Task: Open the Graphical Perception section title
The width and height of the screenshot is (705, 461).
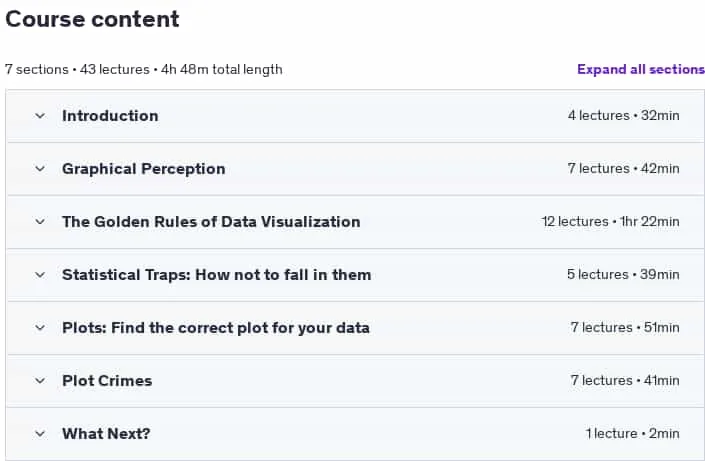Action: 143,169
